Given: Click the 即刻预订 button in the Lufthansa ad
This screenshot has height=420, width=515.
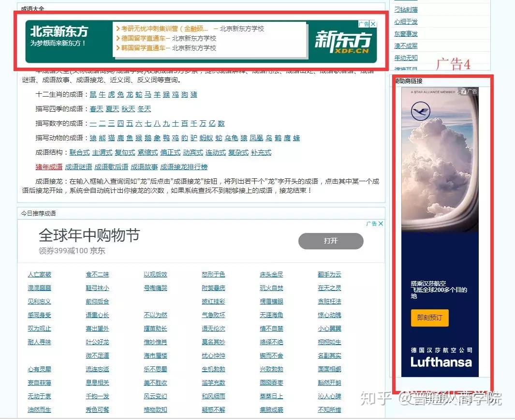Looking at the screenshot, I should (x=429, y=318).
